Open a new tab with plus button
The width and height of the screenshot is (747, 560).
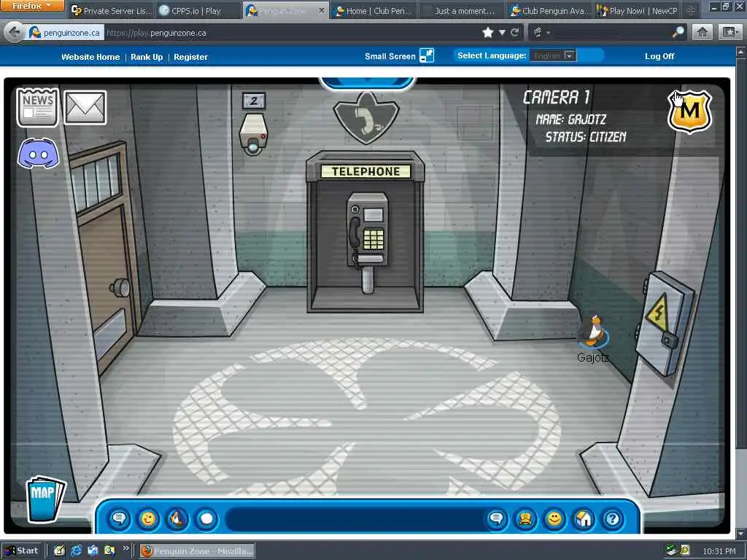[x=691, y=10]
